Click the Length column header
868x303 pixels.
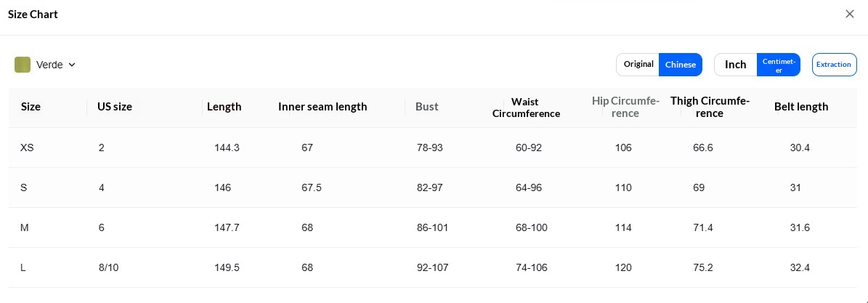click(224, 107)
